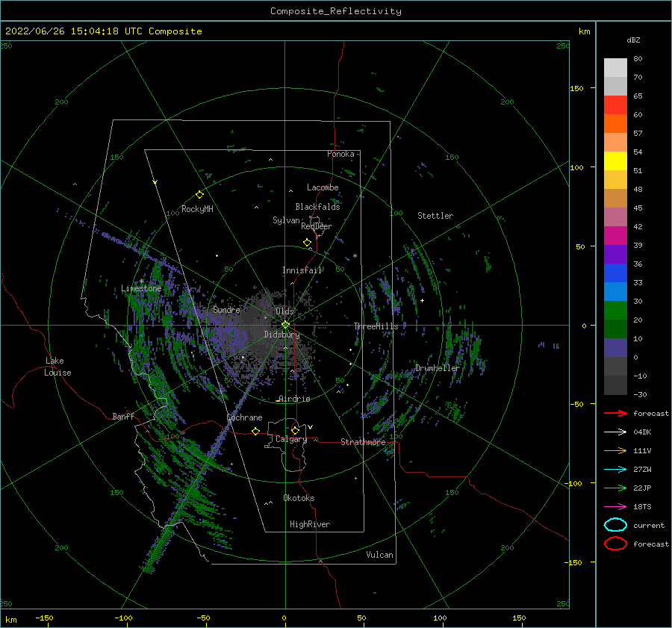Click the -150 tick label on bottom axis
Viewport: 672px width, 628px height.
click(44, 618)
